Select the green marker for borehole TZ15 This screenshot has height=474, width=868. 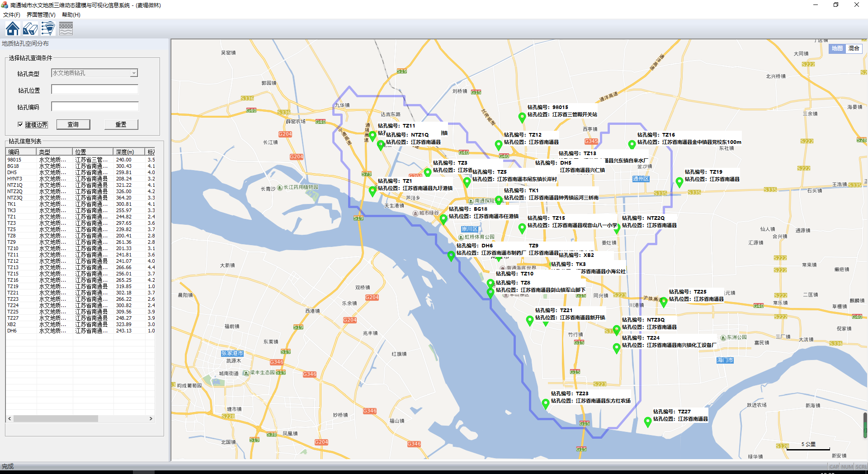pos(522,228)
